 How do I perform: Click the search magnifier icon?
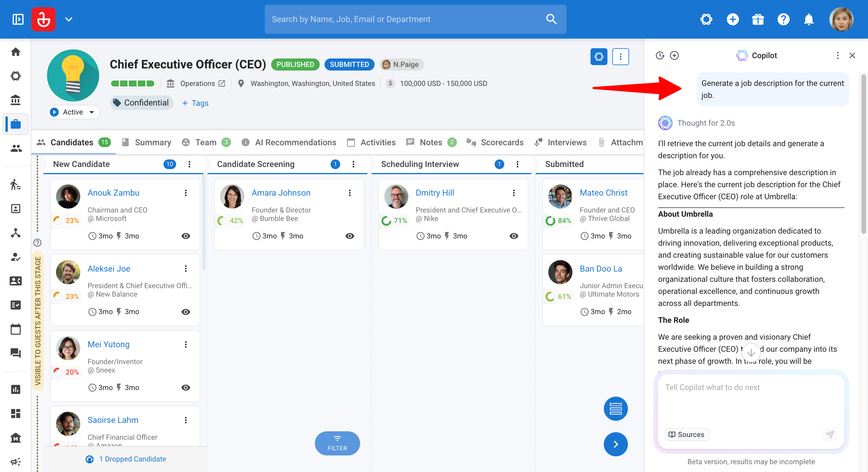(551, 19)
